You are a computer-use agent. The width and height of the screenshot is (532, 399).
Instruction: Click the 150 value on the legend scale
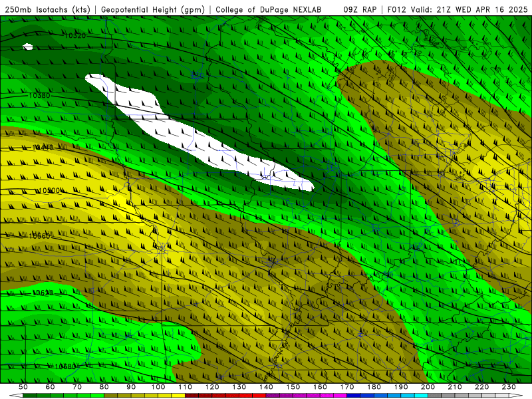pyautogui.click(x=293, y=387)
